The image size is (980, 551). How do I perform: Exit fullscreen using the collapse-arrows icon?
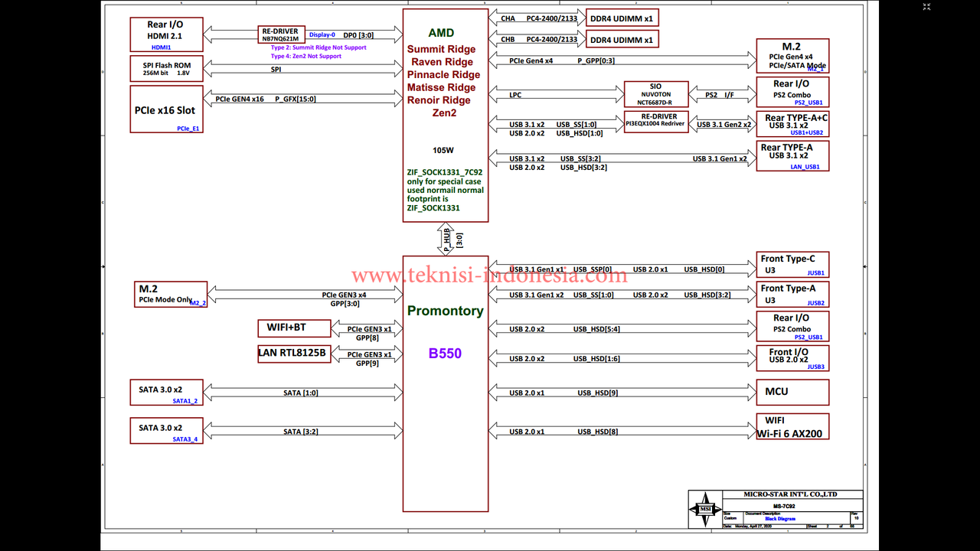926,7
